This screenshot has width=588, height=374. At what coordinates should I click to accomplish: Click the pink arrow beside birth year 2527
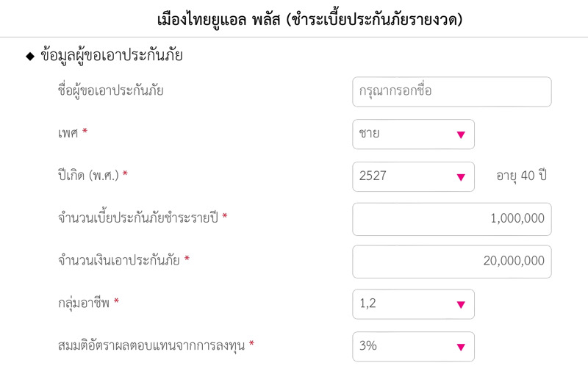461,177
